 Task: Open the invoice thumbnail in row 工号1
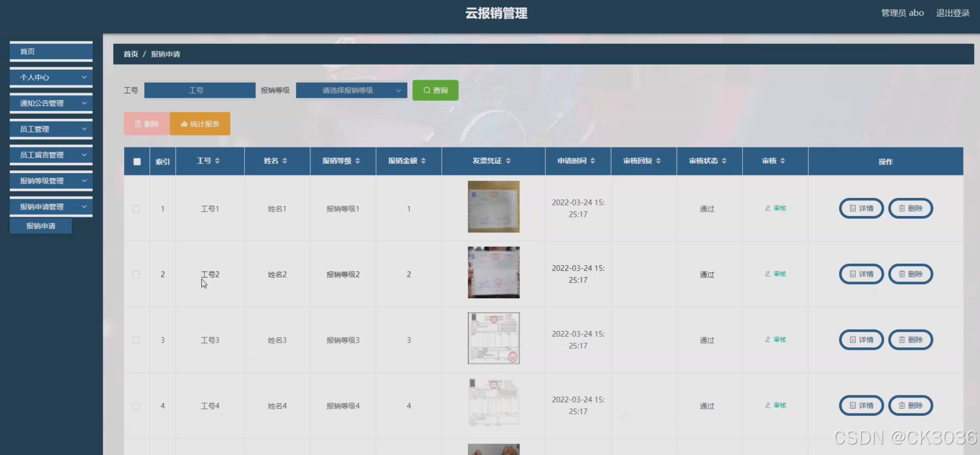point(493,207)
